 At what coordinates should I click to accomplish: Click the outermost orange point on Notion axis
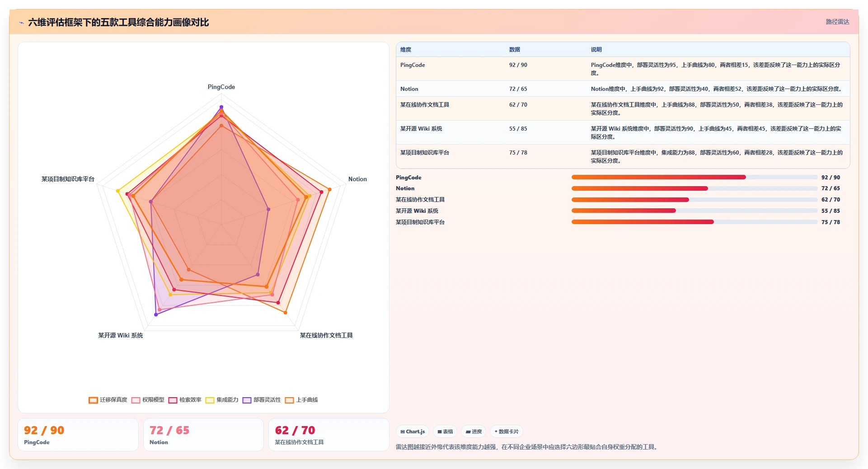(329, 189)
